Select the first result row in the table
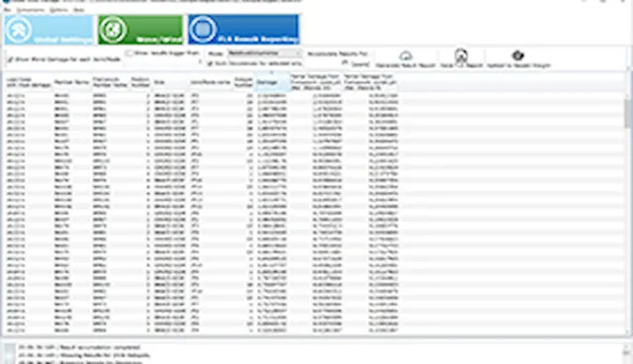 pos(202,96)
